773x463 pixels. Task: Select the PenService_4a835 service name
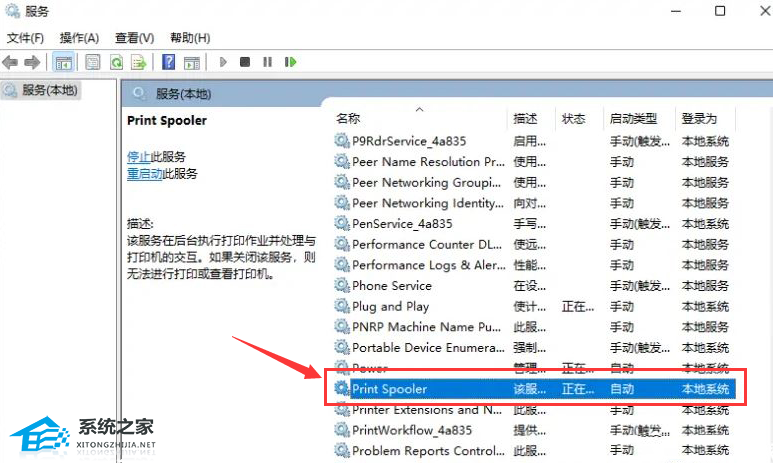click(x=402, y=224)
